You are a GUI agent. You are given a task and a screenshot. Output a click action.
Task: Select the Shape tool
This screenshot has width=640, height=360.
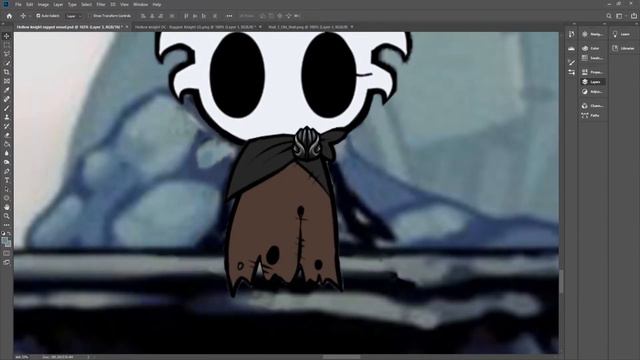tap(7, 198)
